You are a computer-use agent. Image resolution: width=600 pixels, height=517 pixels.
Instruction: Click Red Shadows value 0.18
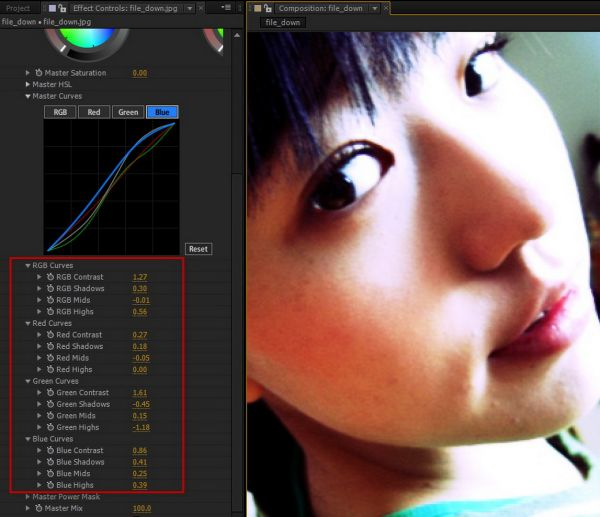(140, 346)
